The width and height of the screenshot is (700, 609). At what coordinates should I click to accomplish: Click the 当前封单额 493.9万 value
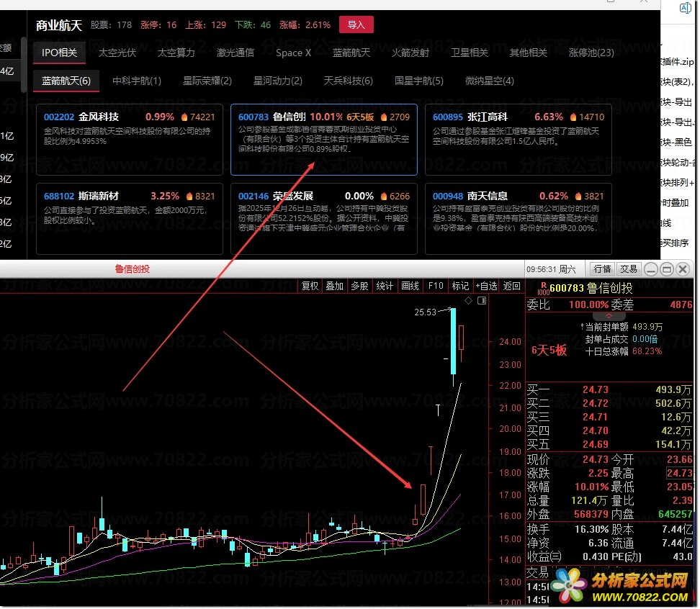point(647,327)
